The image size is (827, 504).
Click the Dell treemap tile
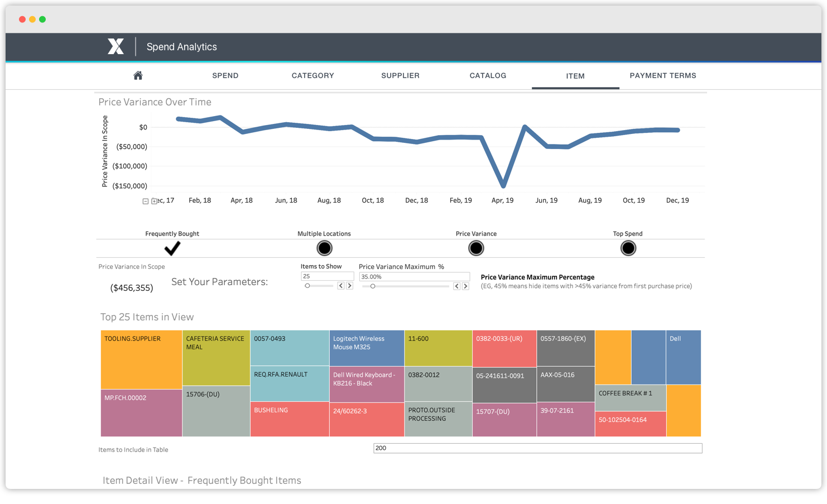click(684, 357)
